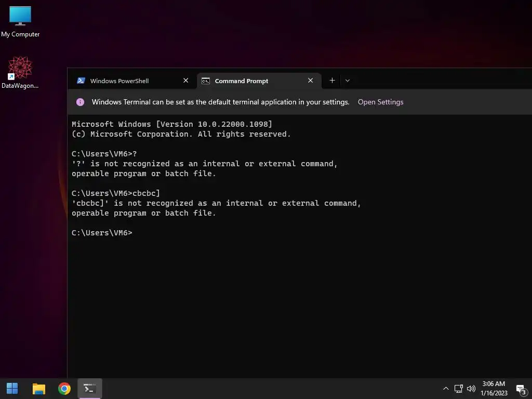The width and height of the screenshot is (532, 399).
Task: Show hidden system tray icons
Action: coord(446,389)
